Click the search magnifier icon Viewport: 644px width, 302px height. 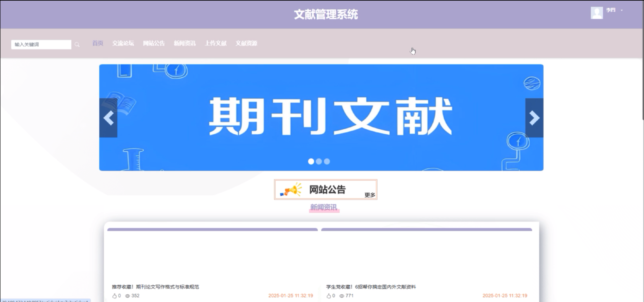[77, 45]
